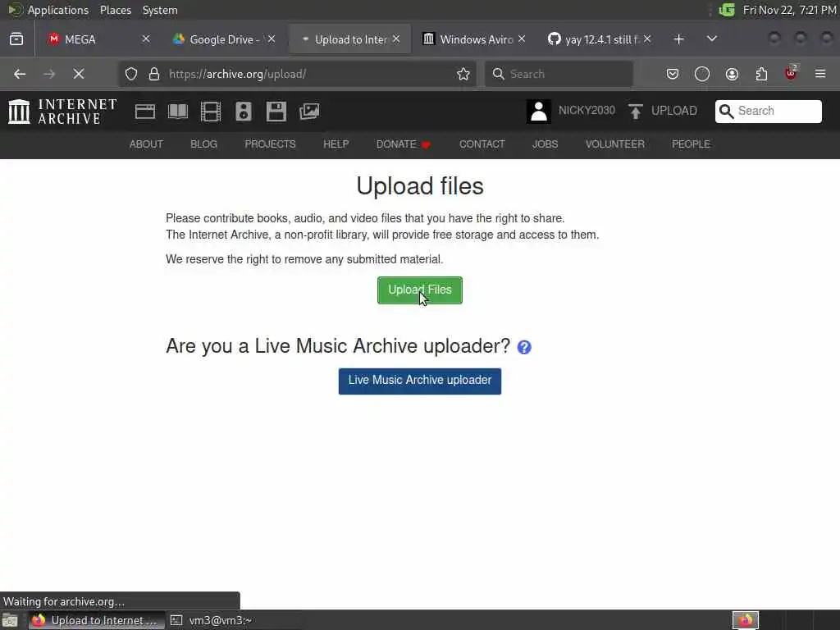Screen dimensions: 840x630
Task: Click the JOBS nav link
Action: 545,144
